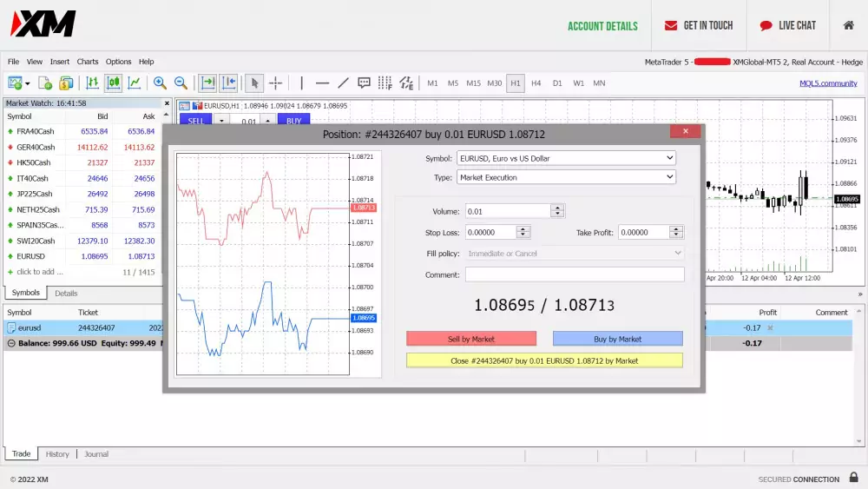868x489 pixels.
Task: Switch timeframe to M15
Action: click(473, 83)
